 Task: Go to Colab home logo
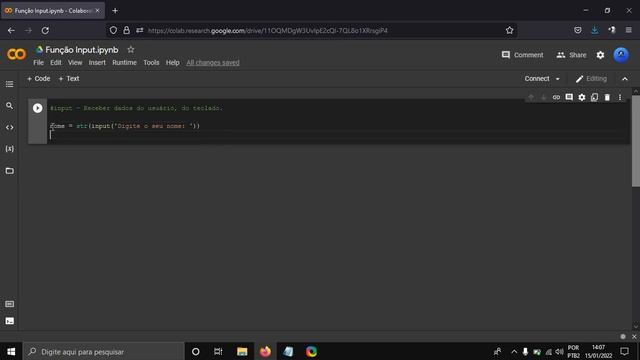[16, 54]
